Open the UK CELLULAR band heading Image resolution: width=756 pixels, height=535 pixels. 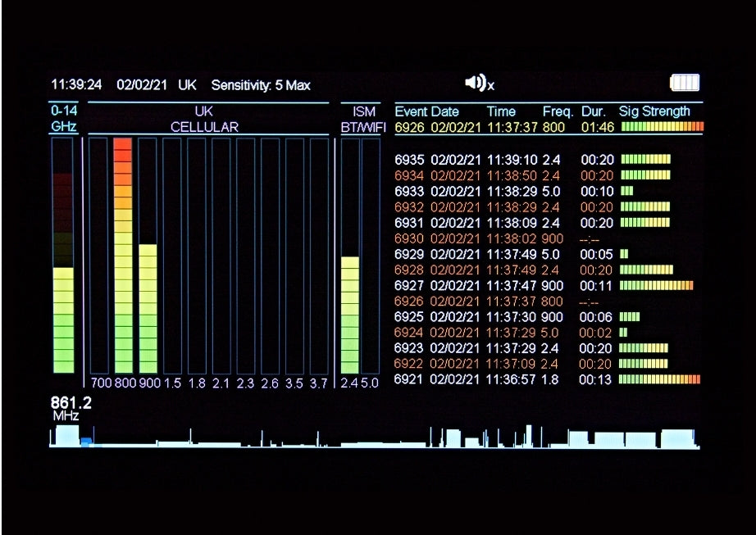coord(204,119)
